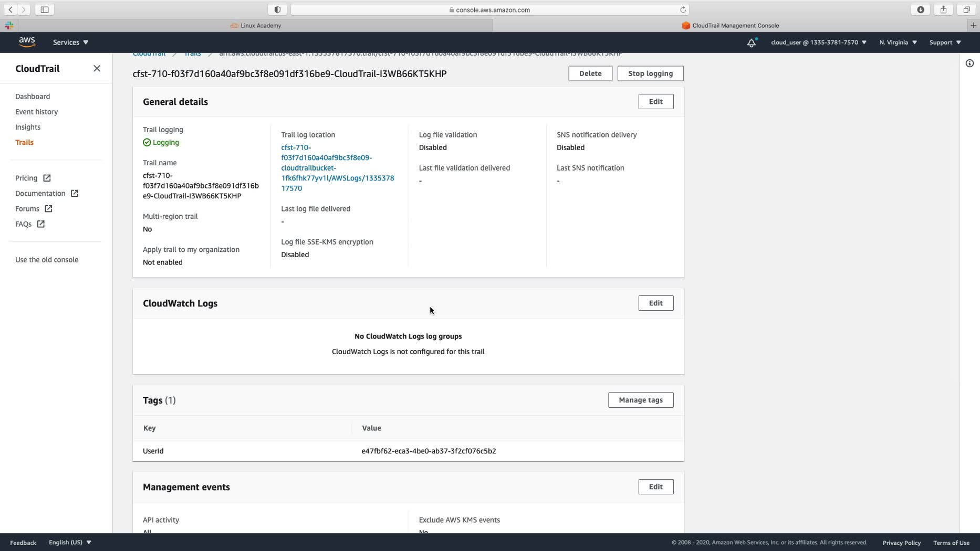
Task: Click the Value column header in Tags
Action: [x=371, y=428]
